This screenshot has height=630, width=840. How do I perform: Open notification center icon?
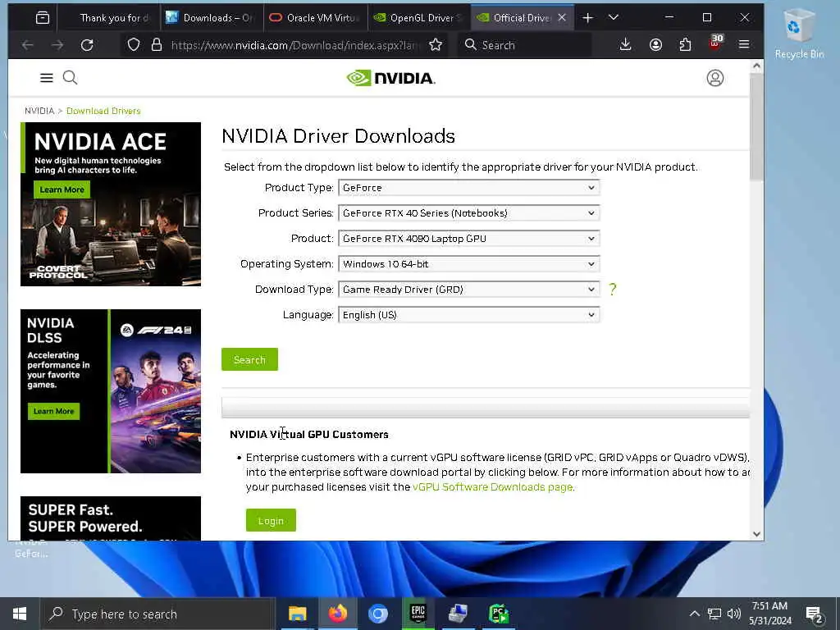pyautogui.click(x=815, y=614)
